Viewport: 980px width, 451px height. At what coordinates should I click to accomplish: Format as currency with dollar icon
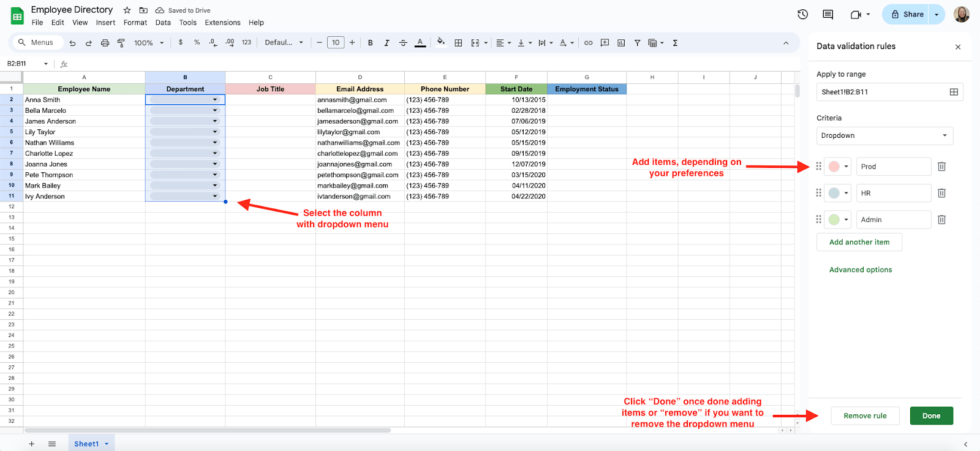coord(181,42)
